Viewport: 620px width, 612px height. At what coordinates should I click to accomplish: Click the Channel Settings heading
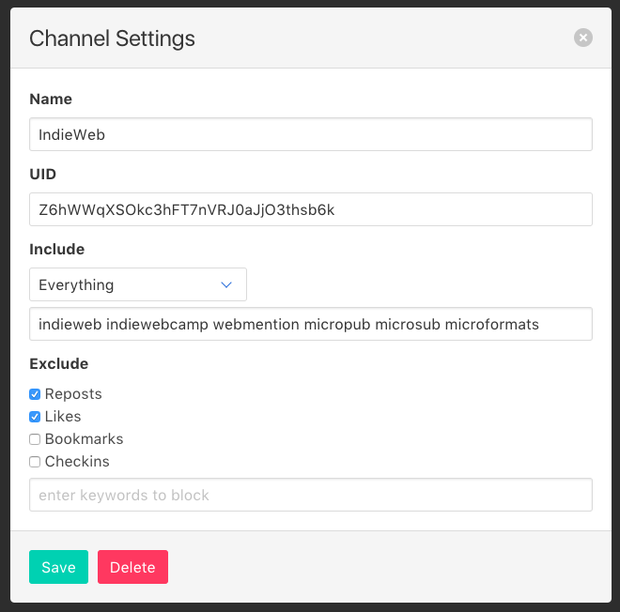pyautogui.click(x=112, y=38)
